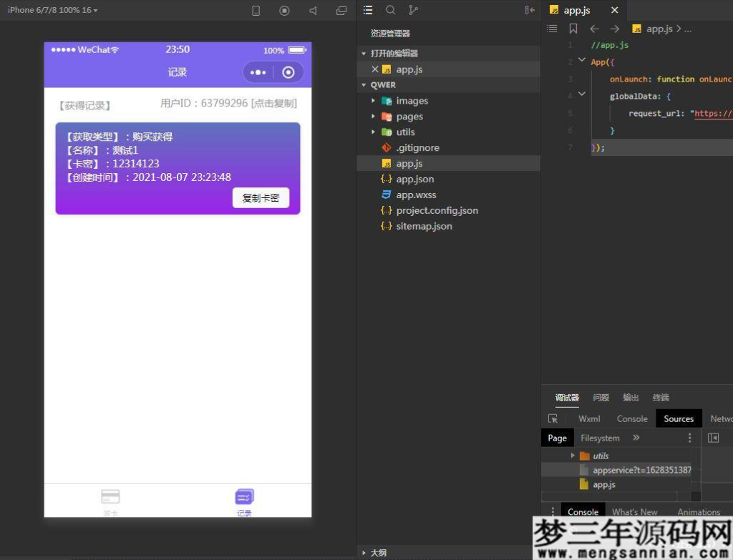Open the iPhone 6/7/8 device dropdown
The width and height of the screenshot is (733, 560).
53,10
